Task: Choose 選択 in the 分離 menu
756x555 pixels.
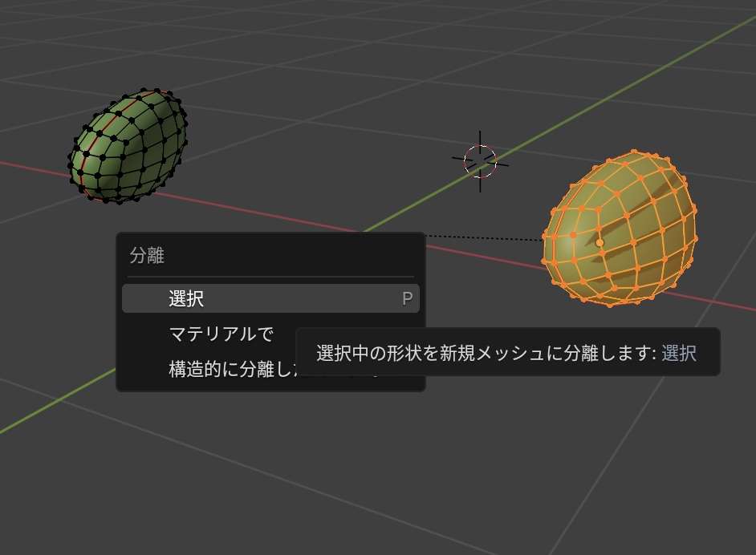Action: (186, 299)
